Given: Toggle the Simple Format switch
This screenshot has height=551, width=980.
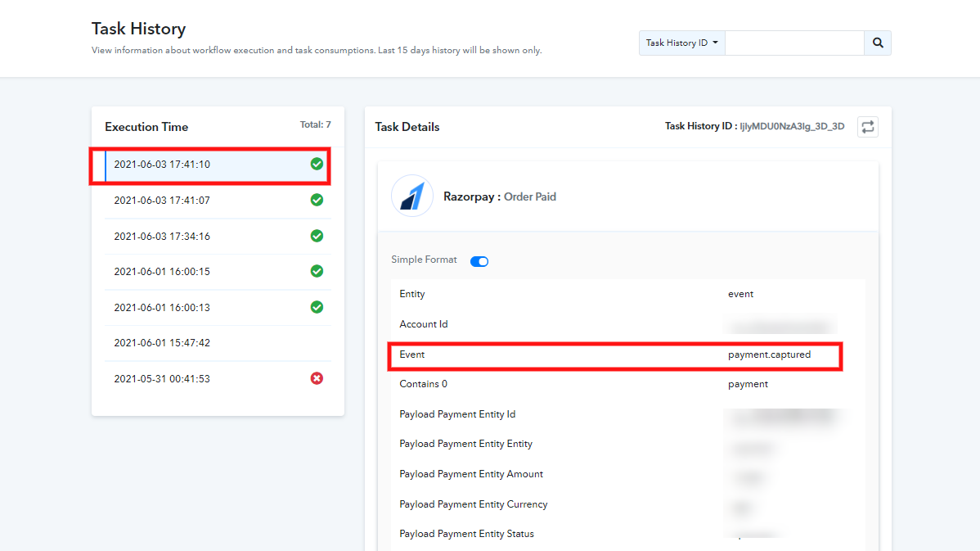Looking at the screenshot, I should [479, 261].
